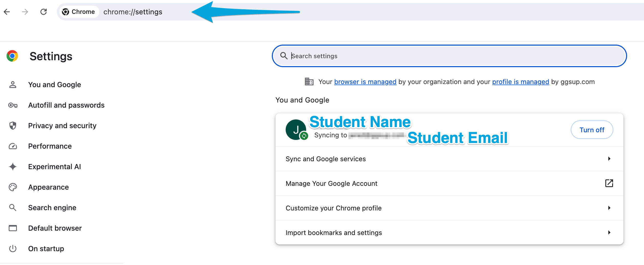Click the window icon for Default browser
644x265 pixels.
coord(13,228)
